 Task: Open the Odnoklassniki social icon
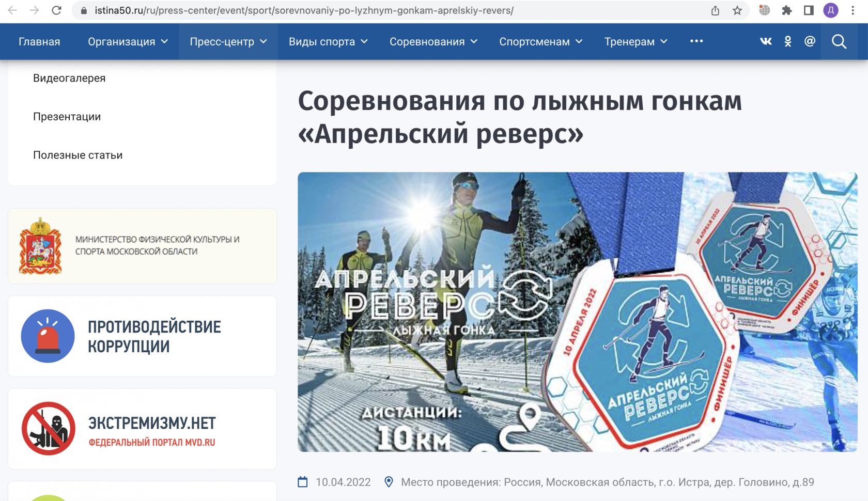(x=788, y=41)
